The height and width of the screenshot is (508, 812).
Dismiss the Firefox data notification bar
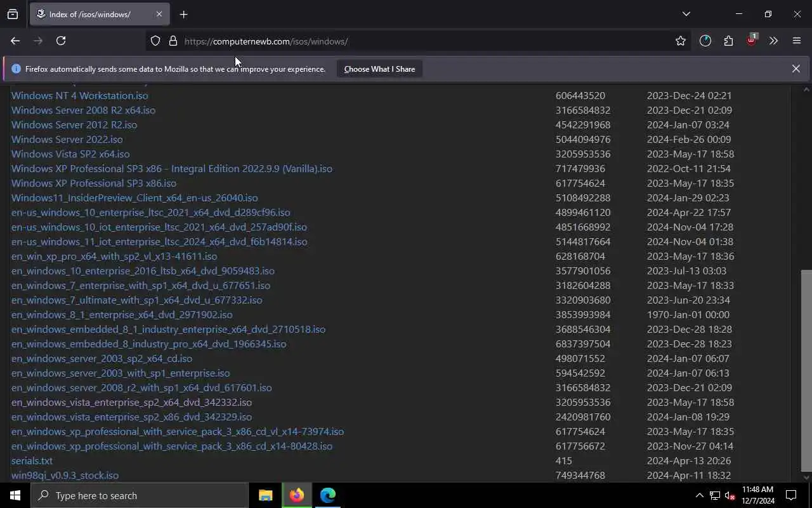coord(796,69)
